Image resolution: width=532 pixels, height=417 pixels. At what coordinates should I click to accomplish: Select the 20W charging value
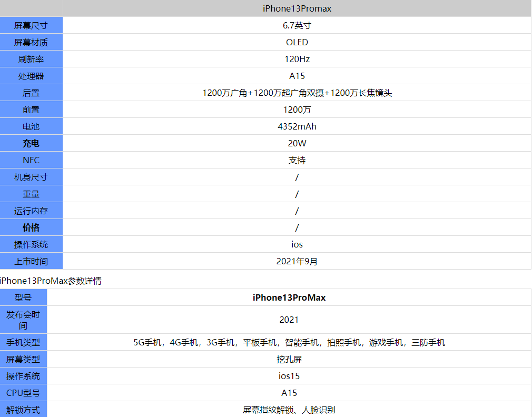(x=297, y=143)
